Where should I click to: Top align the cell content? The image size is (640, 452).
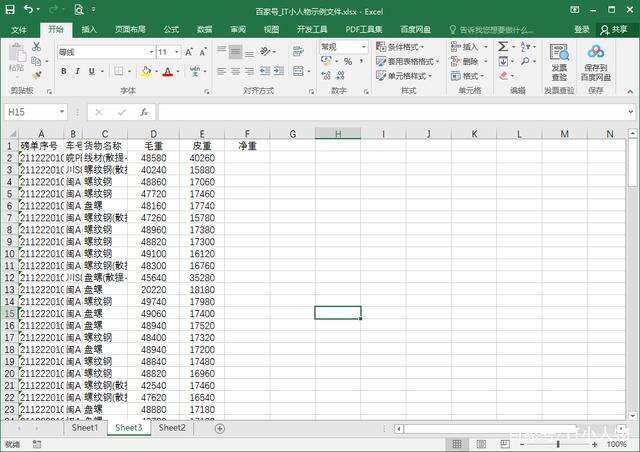221,50
